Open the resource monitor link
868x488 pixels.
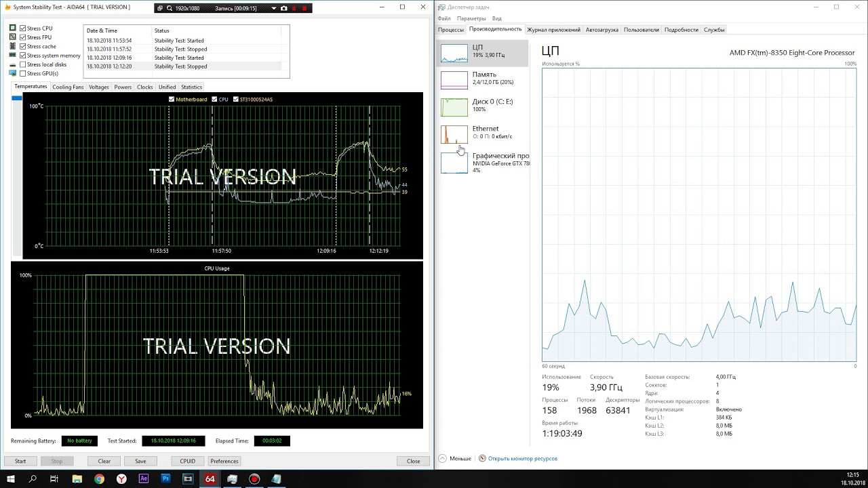tap(523, 459)
